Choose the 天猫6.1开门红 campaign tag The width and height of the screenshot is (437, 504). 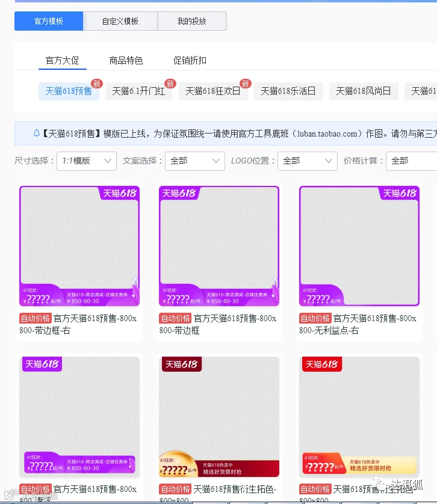(x=138, y=91)
